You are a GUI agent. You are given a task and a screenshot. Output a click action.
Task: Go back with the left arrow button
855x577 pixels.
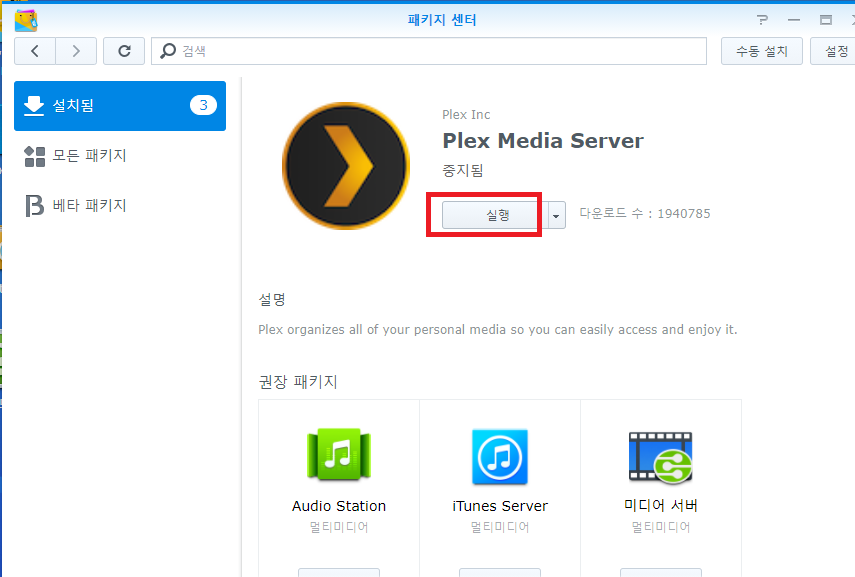pos(35,51)
